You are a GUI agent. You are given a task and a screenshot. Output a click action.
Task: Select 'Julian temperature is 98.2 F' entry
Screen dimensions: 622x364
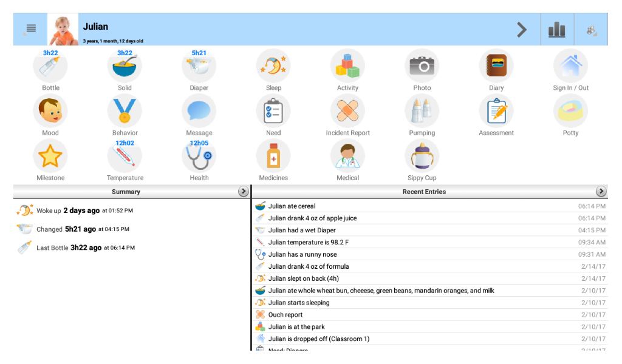point(430,243)
